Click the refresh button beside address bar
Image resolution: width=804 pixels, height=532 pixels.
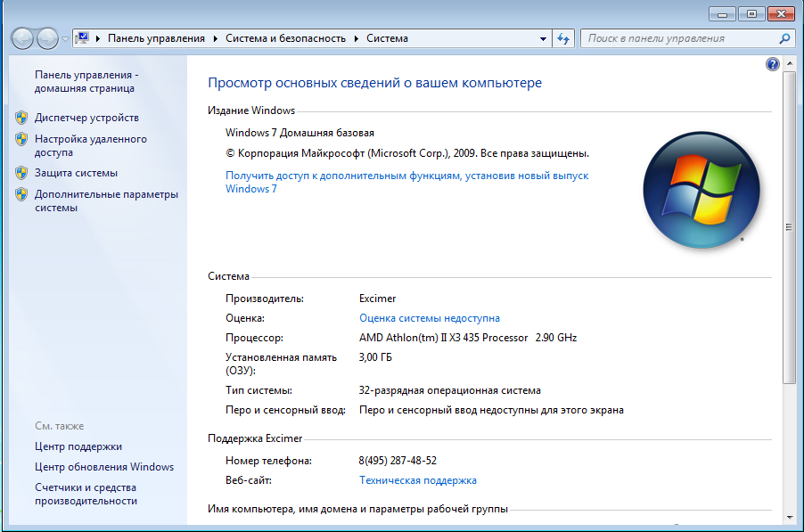point(563,38)
